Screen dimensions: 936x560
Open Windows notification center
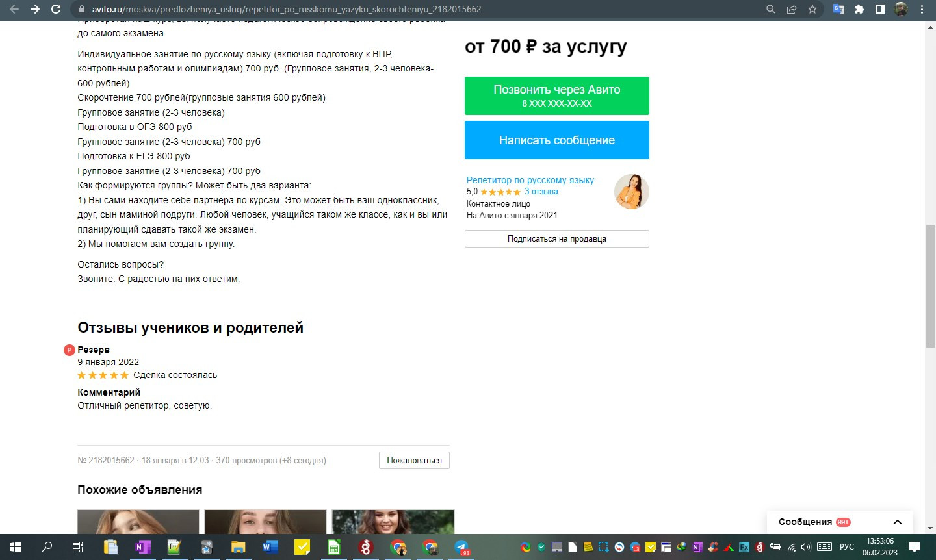(915, 547)
